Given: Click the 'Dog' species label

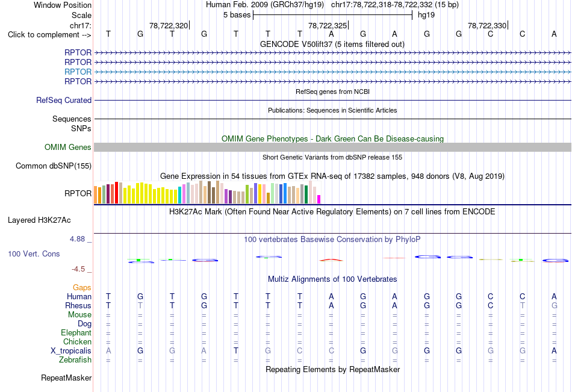Looking at the screenshot, I should click(x=84, y=324).
